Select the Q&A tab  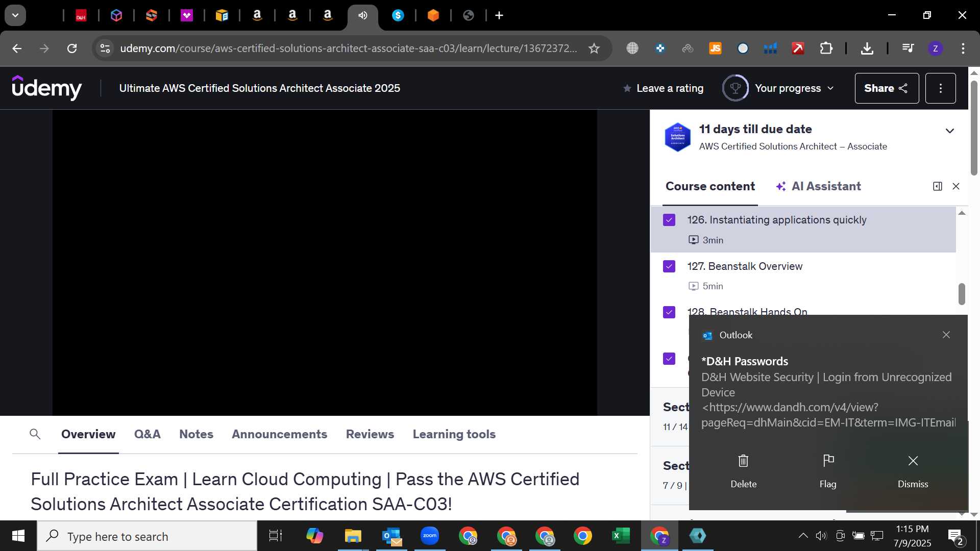[147, 434]
